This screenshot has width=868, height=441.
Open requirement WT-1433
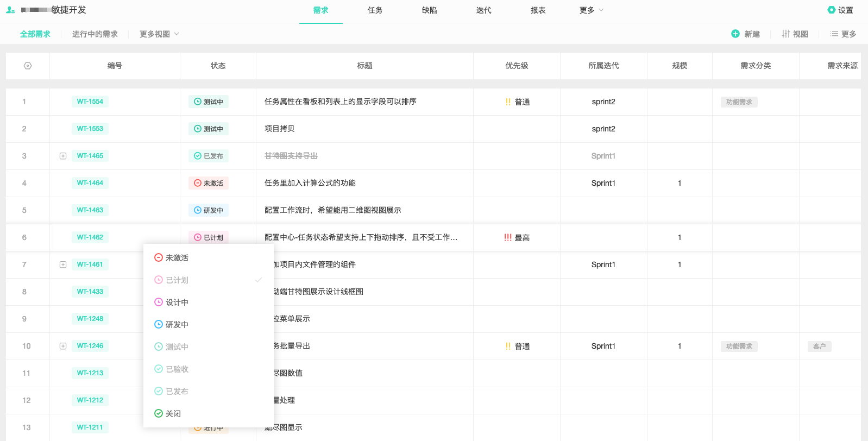click(90, 292)
